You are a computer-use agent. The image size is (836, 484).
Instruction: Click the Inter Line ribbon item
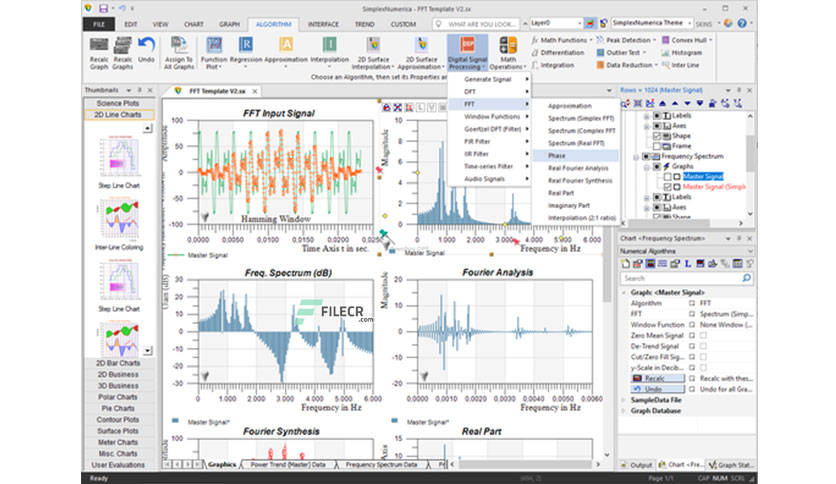(680, 65)
